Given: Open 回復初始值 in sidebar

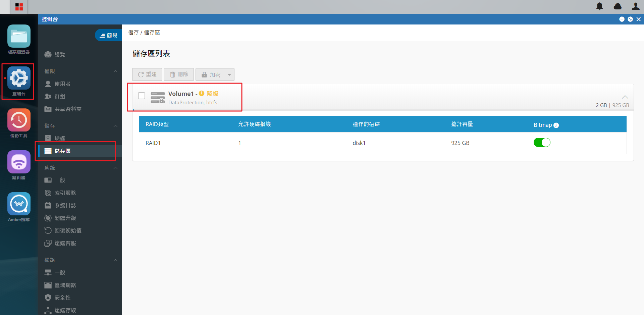Looking at the screenshot, I should pos(68,230).
